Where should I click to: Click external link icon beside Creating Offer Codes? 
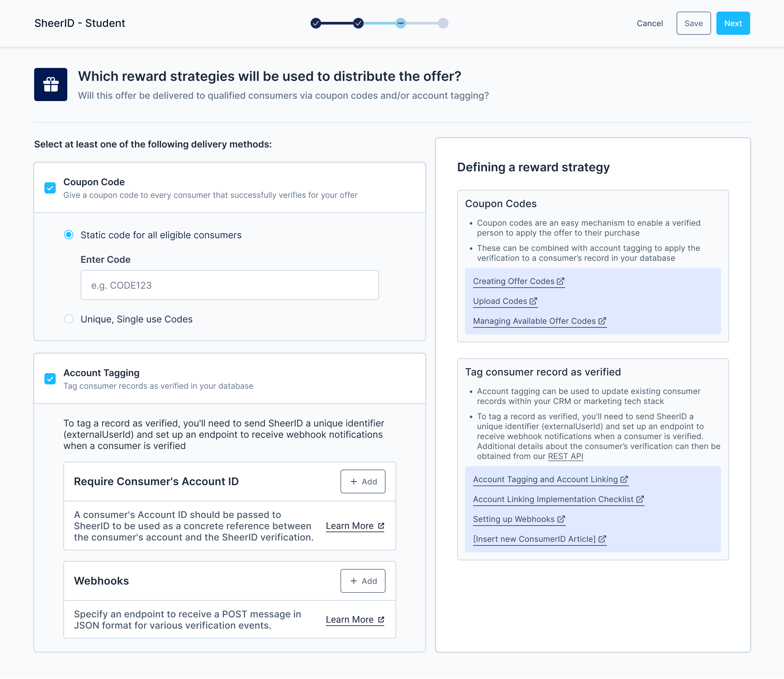(x=561, y=281)
